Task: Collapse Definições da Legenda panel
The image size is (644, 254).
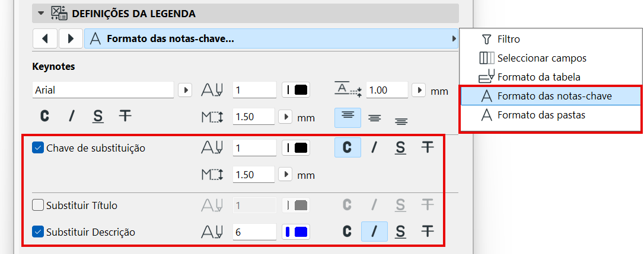Action: [x=40, y=12]
